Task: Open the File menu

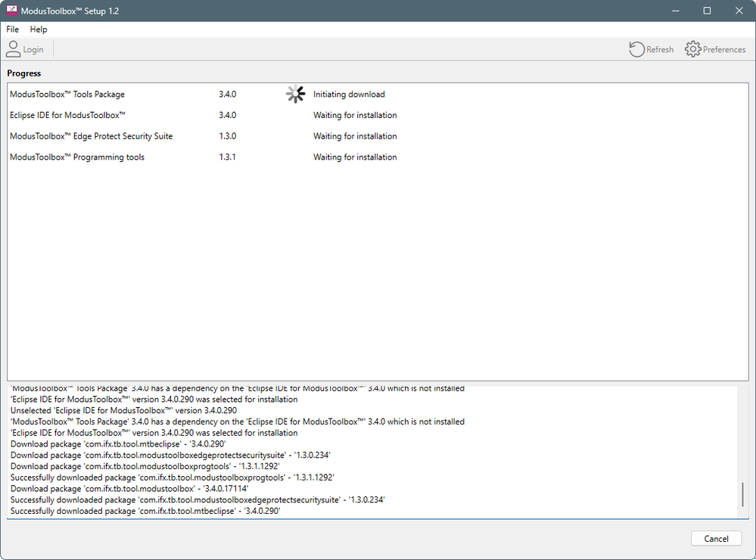Action: point(12,29)
